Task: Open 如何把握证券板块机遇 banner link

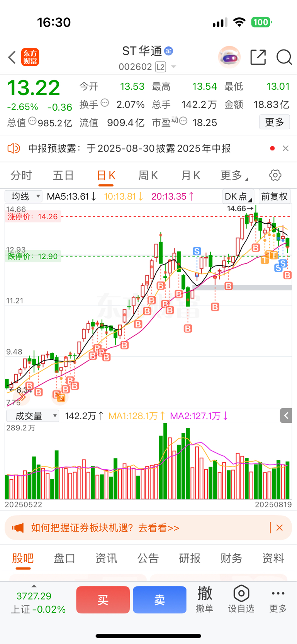Action: pyautogui.click(x=105, y=528)
